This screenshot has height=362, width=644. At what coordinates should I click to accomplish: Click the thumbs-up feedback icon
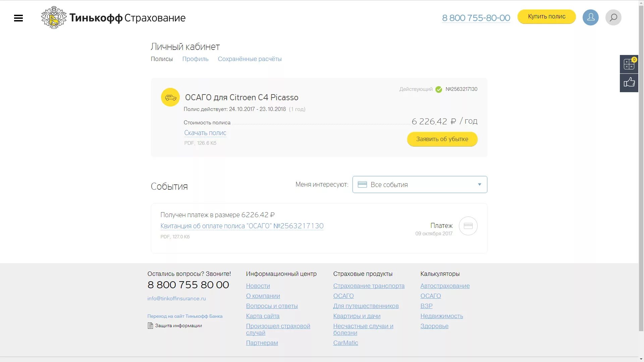coord(629,82)
